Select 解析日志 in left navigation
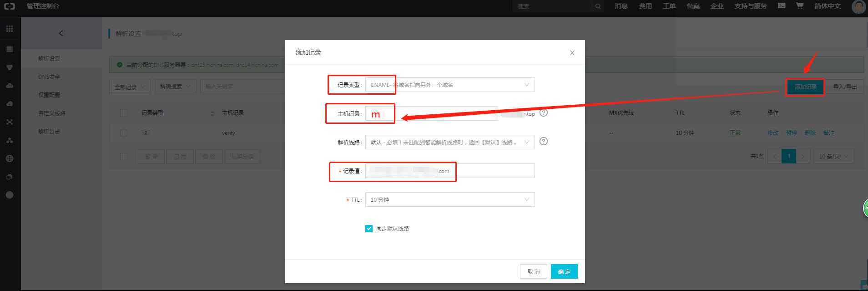Image resolution: width=868 pixels, height=291 pixels. pyautogui.click(x=49, y=131)
